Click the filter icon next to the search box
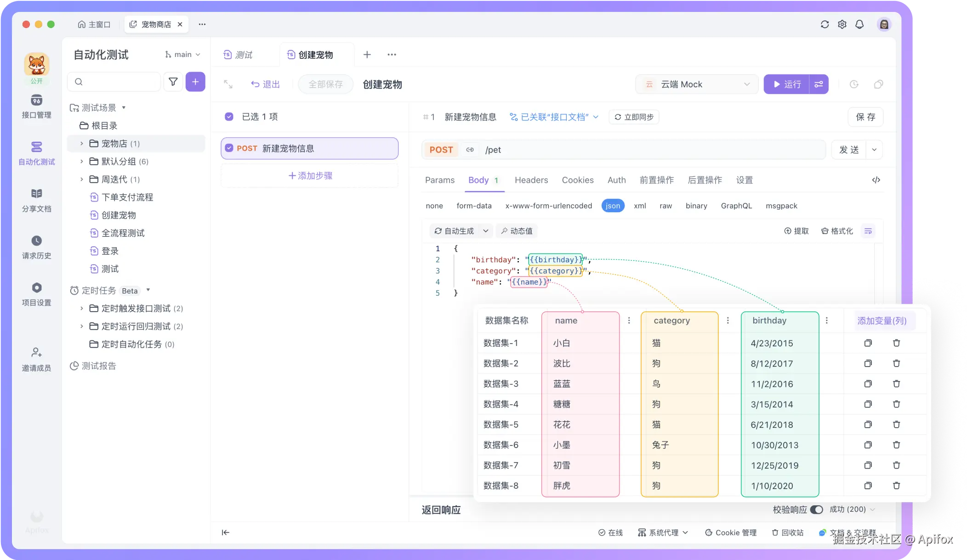 coord(173,81)
